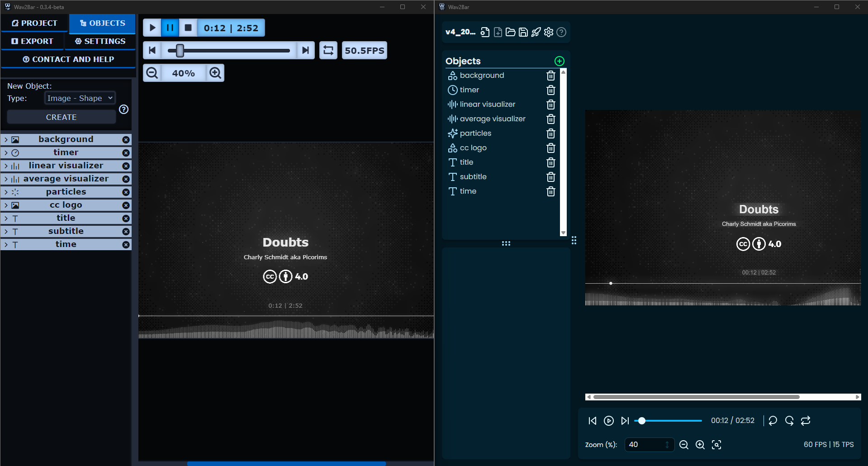Switch to the PROJECT tab
Image resolution: width=868 pixels, height=466 pixels.
click(x=34, y=23)
